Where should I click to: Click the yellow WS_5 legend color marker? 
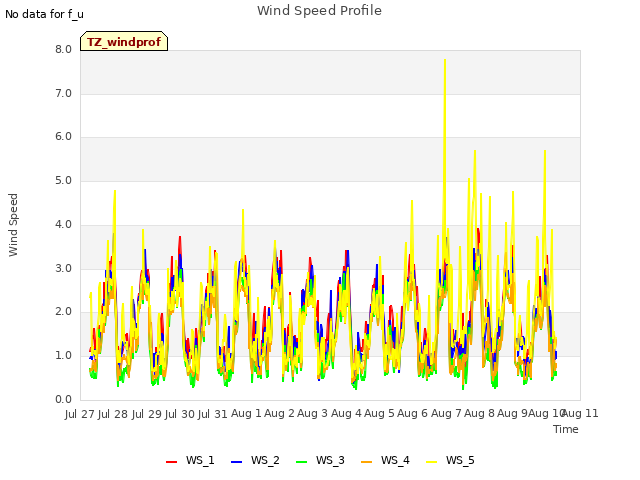(432, 462)
